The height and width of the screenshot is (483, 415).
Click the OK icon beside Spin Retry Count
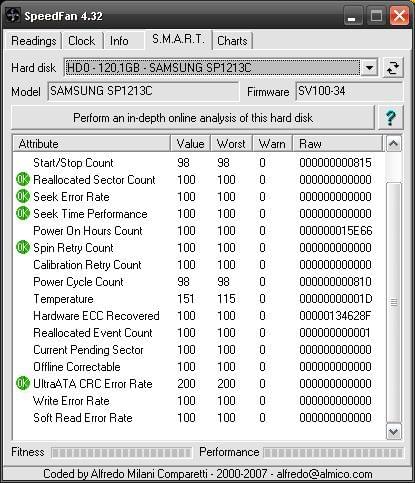point(23,247)
